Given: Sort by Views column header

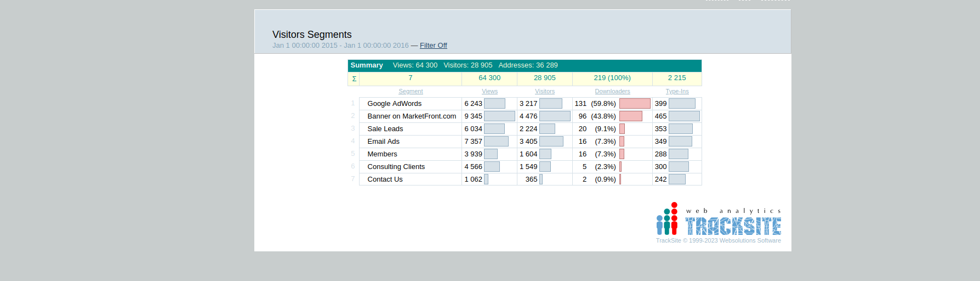Looking at the screenshot, I should [x=489, y=92].
